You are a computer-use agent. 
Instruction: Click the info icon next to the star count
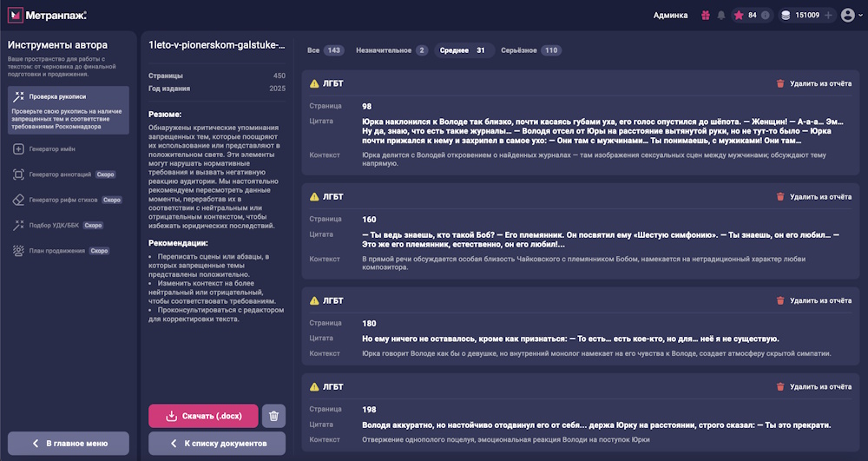[766, 15]
